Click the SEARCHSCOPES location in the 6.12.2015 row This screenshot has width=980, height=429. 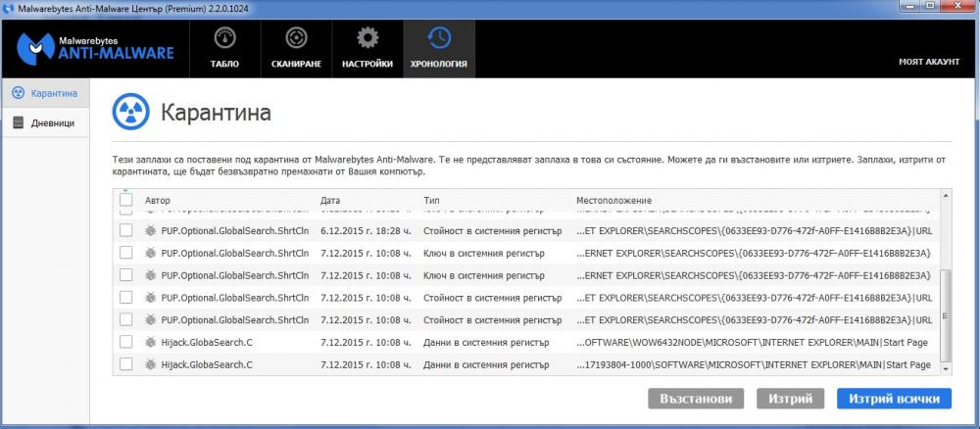755,230
